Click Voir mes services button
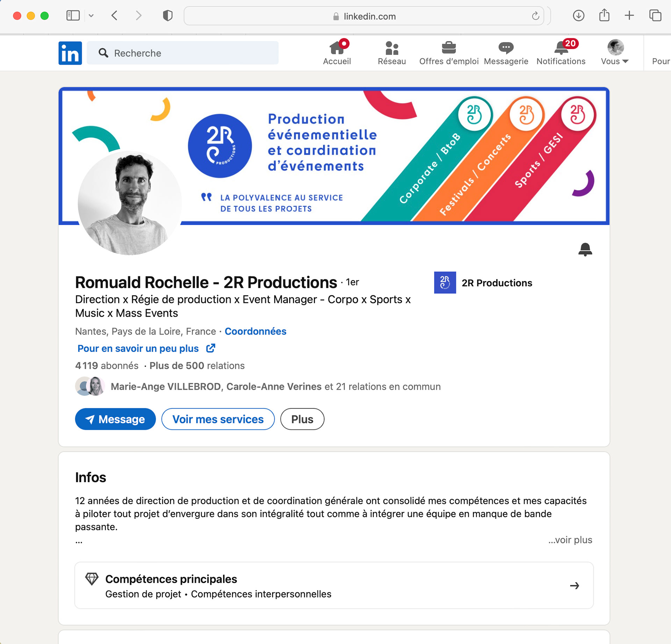This screenshot has width=671, height=644. 218,419
